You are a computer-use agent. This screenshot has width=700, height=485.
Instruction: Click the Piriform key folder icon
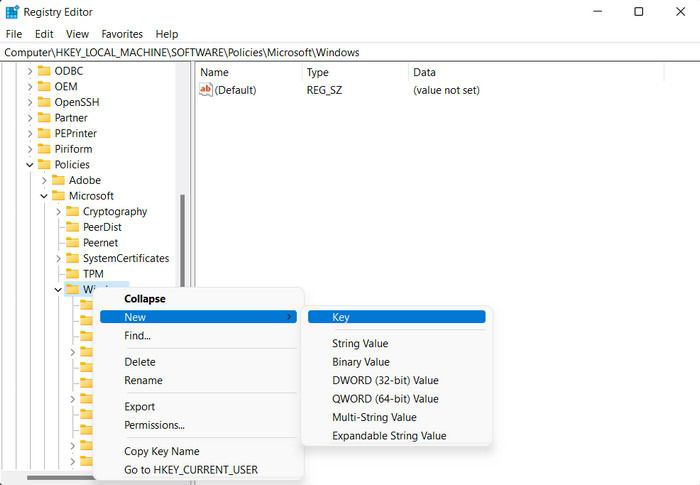44,149
